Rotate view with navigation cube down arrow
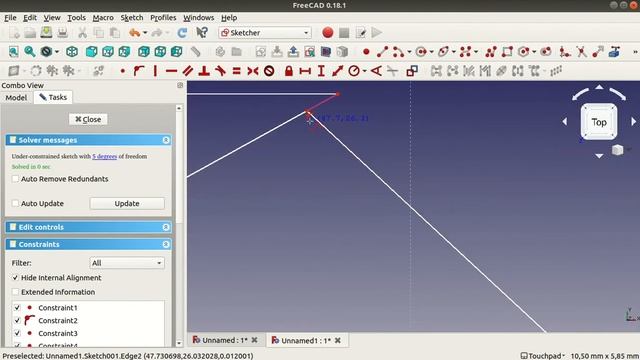This screenshot has width=640, height=360. (599, 156)
